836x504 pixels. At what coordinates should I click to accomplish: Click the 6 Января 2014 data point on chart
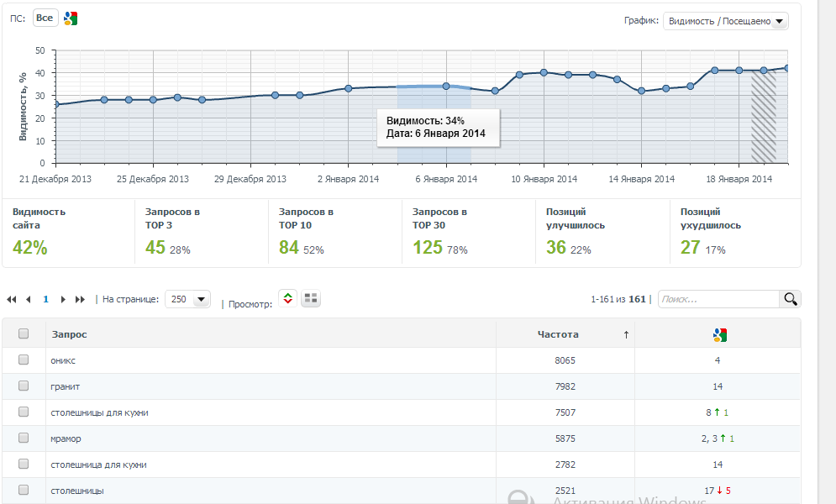click(x=446, y=86)
